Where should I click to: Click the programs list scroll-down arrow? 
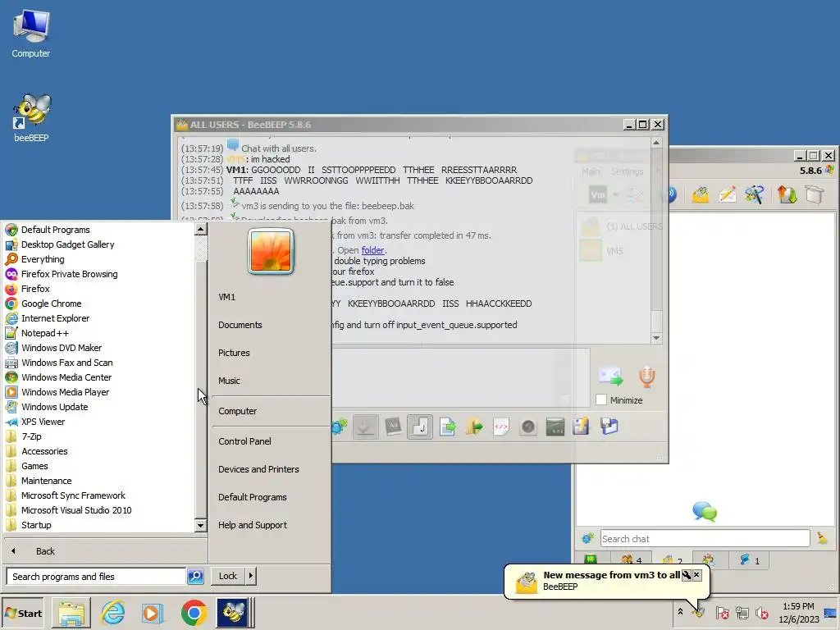click(x=200, y=525)
